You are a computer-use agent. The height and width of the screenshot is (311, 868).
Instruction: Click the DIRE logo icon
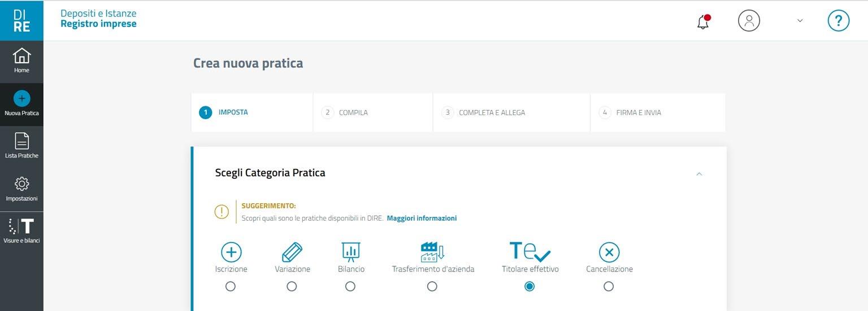[21, 20]
